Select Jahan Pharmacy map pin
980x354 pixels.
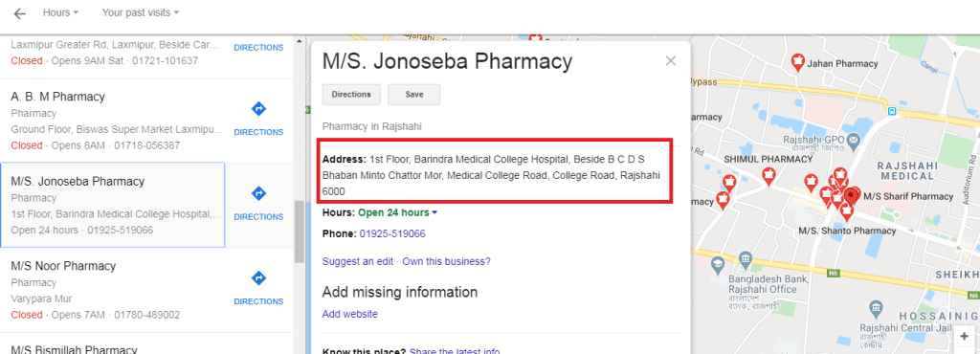click(x=797, y=62)
